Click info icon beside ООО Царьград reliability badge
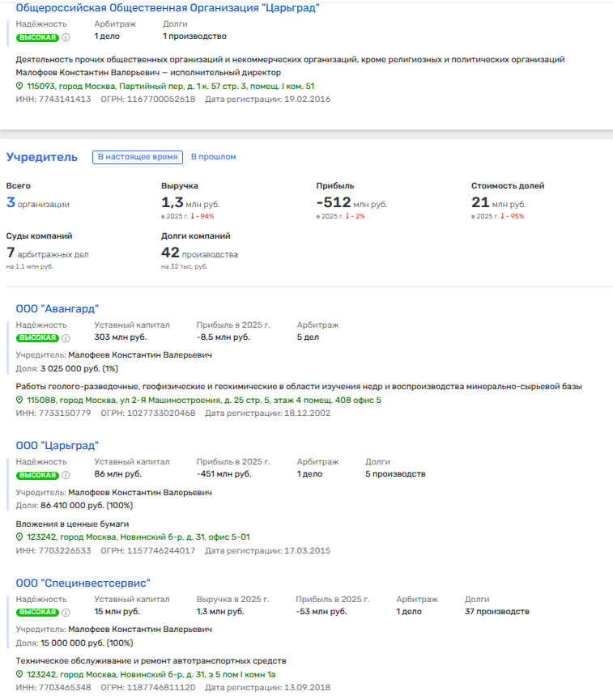 [x=66, y=474]
